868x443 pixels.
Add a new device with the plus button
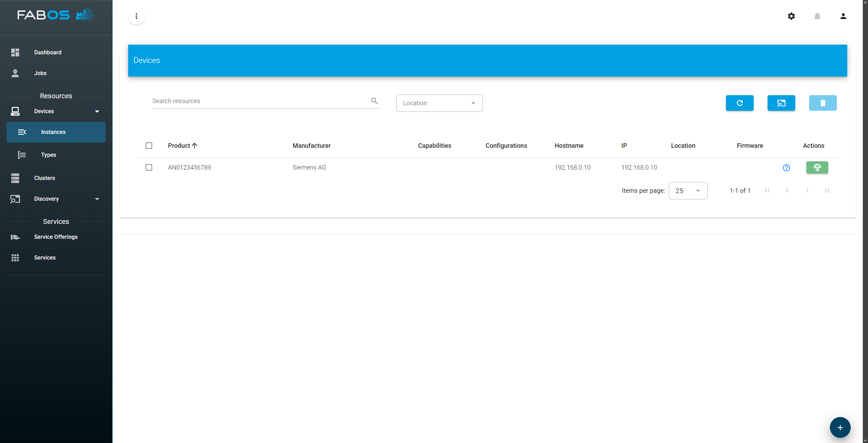pyautogui.click(x=840, y=427)
